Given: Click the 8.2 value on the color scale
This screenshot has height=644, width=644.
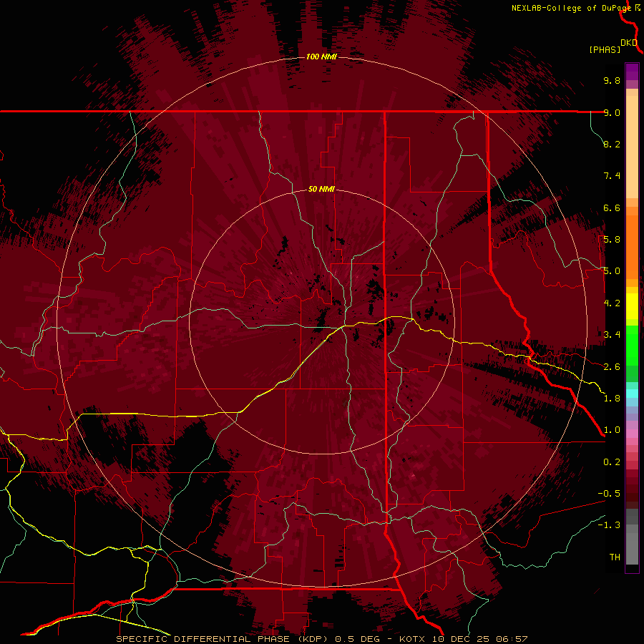Looking at the screenshot, I should (612, 144).
